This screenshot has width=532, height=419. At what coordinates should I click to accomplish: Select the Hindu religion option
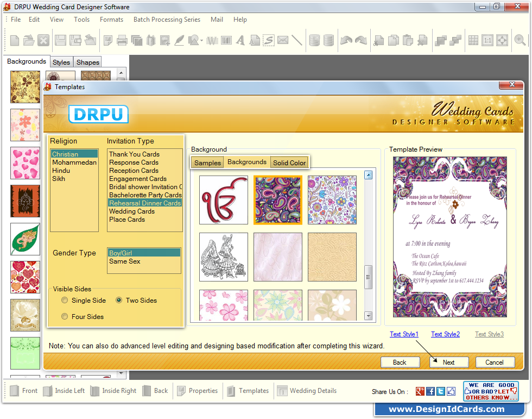point(74,171)
